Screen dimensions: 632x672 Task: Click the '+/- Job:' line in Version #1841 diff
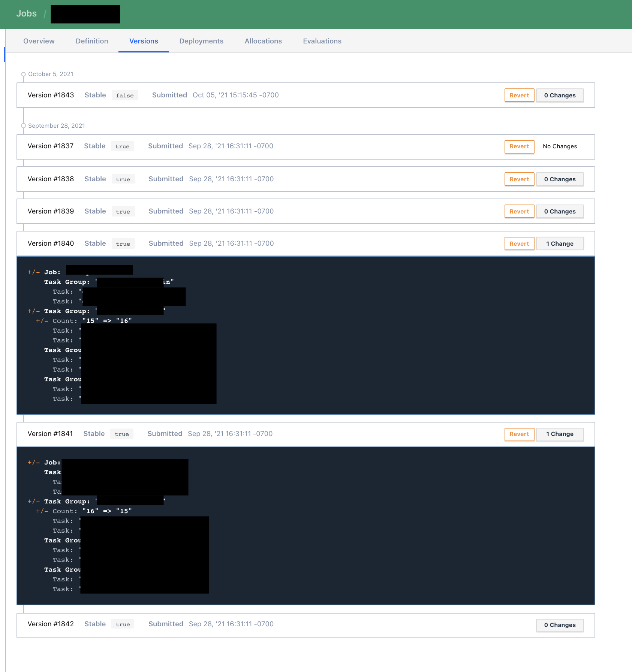click(44, 463)
